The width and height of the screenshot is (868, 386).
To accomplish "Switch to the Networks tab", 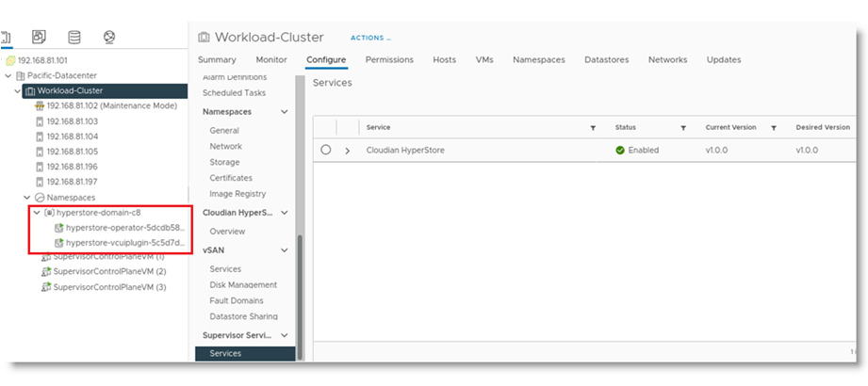I will 667,59.
